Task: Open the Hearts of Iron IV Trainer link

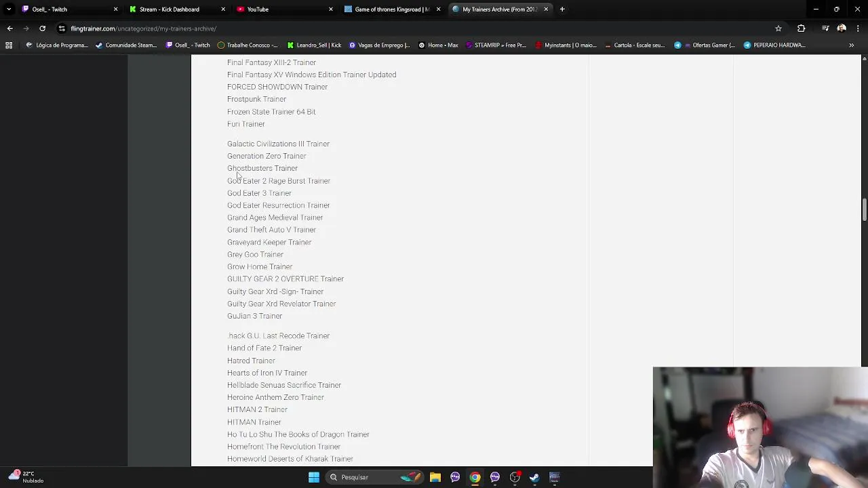Action: (x=267, y=373)
